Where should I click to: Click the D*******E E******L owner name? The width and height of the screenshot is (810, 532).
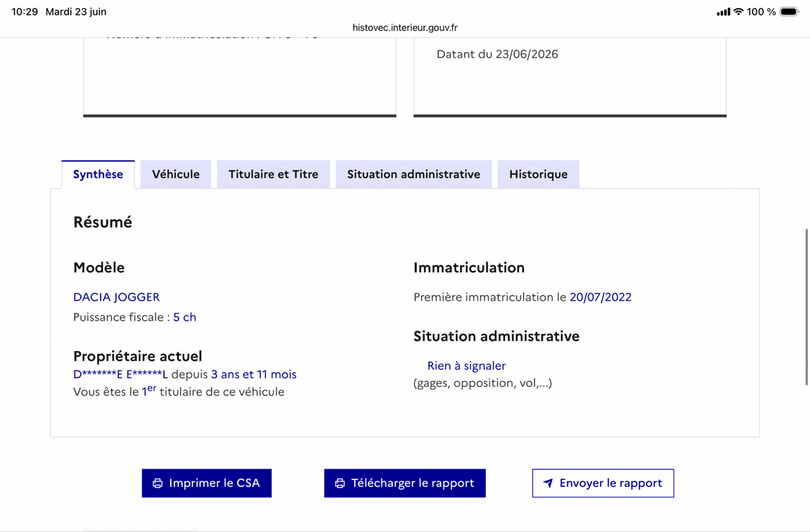tap(120, 375)
